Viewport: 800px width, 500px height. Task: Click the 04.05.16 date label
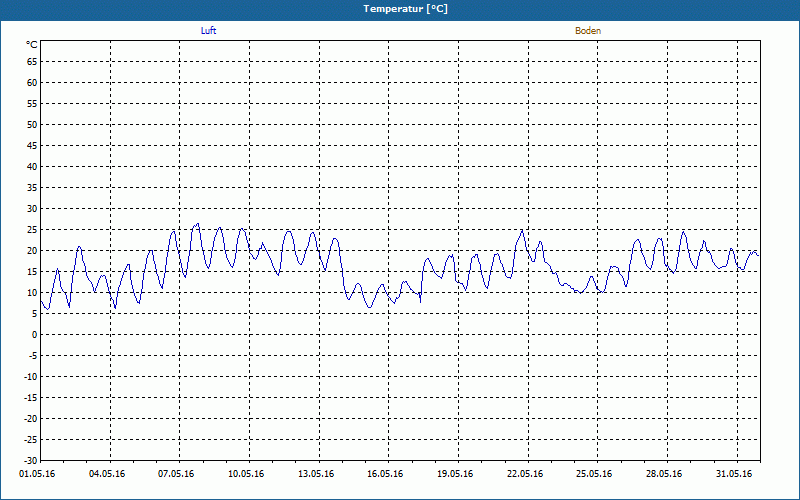[x=107, y=474]
